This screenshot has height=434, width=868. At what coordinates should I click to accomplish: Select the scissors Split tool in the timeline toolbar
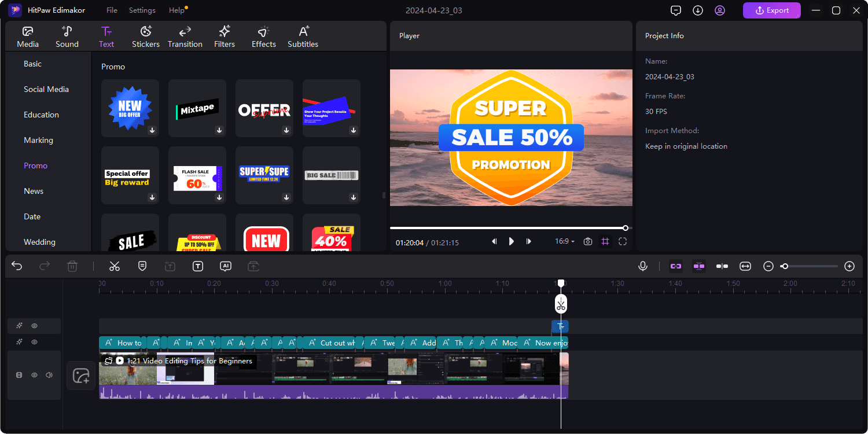(x=115, y=266)
